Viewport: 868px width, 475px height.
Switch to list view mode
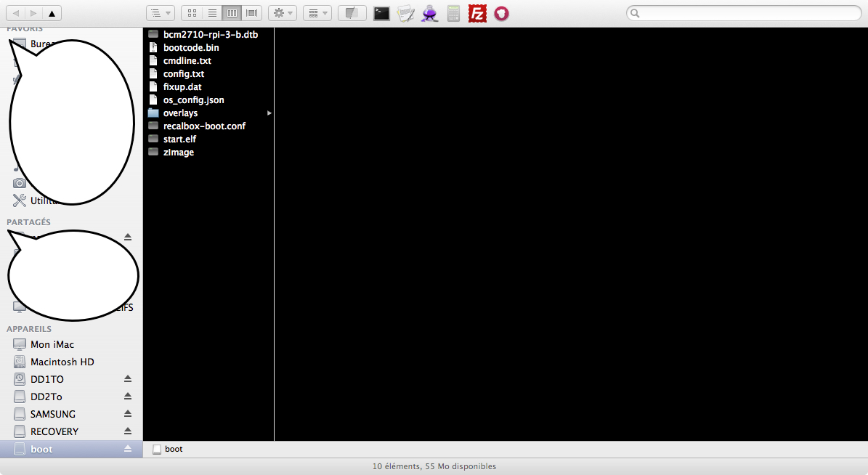coord(211,13)
